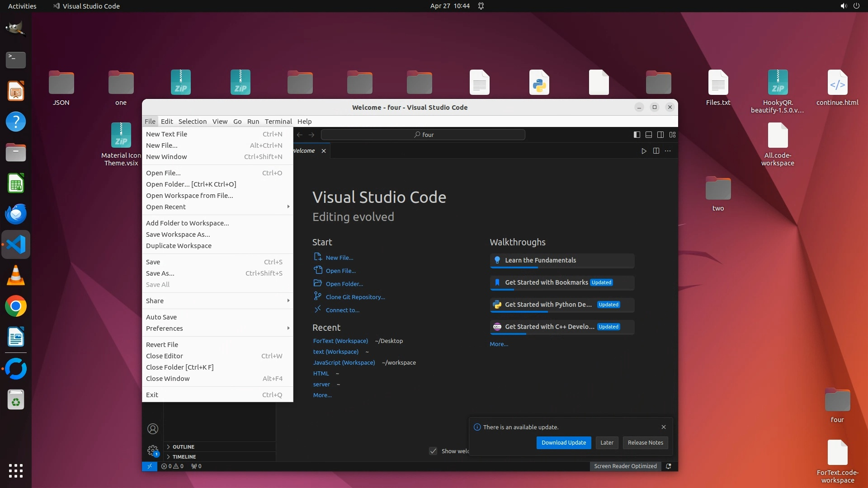Click the remote window status bar icon
Viewport: 868px width, 488px height.
tap(150, 466)
